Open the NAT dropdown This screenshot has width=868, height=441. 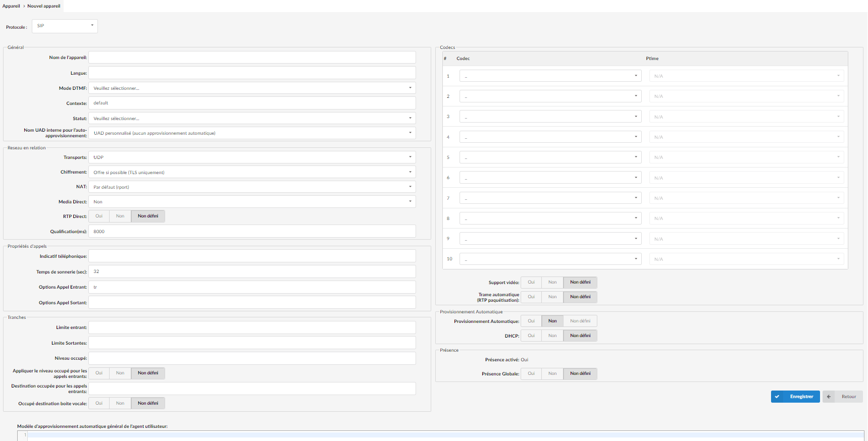(x=252, y=187)
